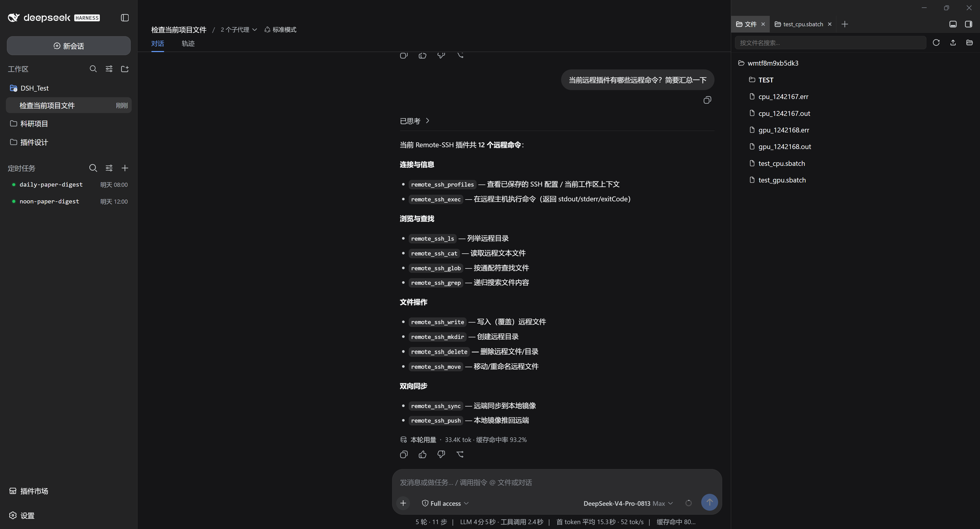Open file gpu_1242168.err
This screenshot has height=529, width=980.
(x=779, y=130)
